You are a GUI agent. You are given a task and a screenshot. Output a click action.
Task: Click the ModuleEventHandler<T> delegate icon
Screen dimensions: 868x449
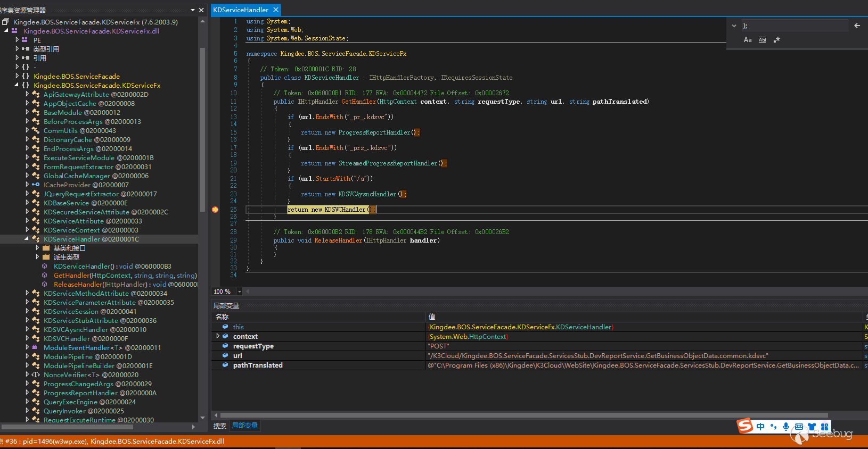click(x=35, y=347)
